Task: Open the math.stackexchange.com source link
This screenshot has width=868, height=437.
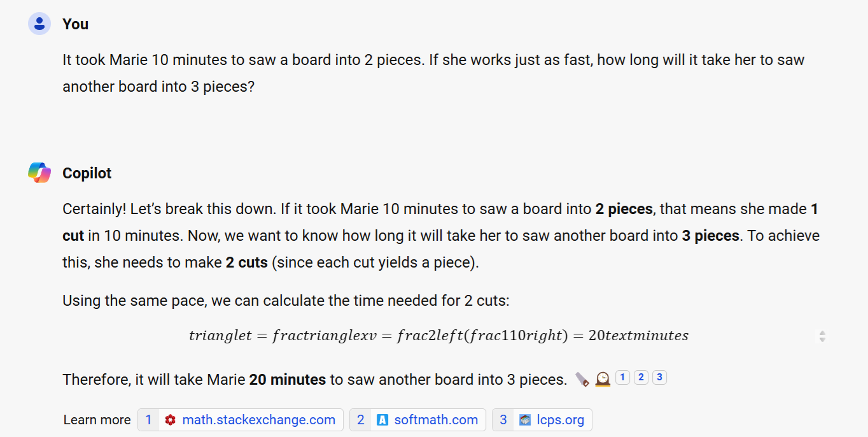Action: point(258,420)
